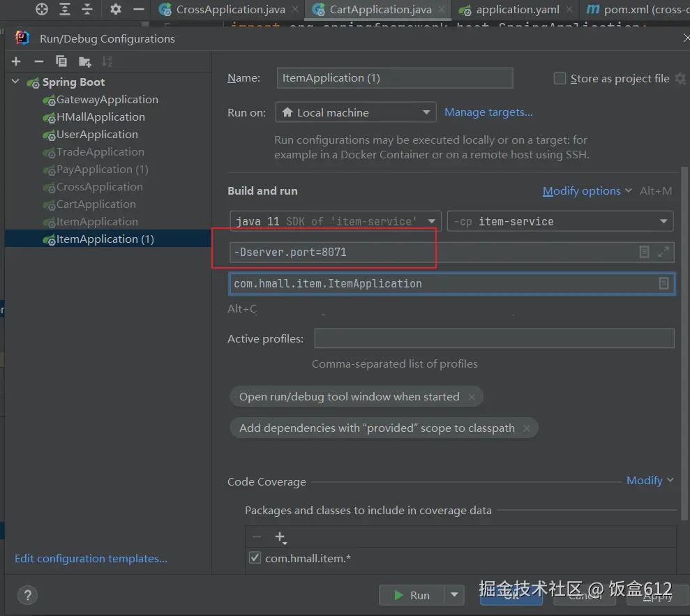The width and height of the screenshot is (690, 616).
Task: Click the Manage targets link
Action: pyautogui.click(x=488, y=112)
